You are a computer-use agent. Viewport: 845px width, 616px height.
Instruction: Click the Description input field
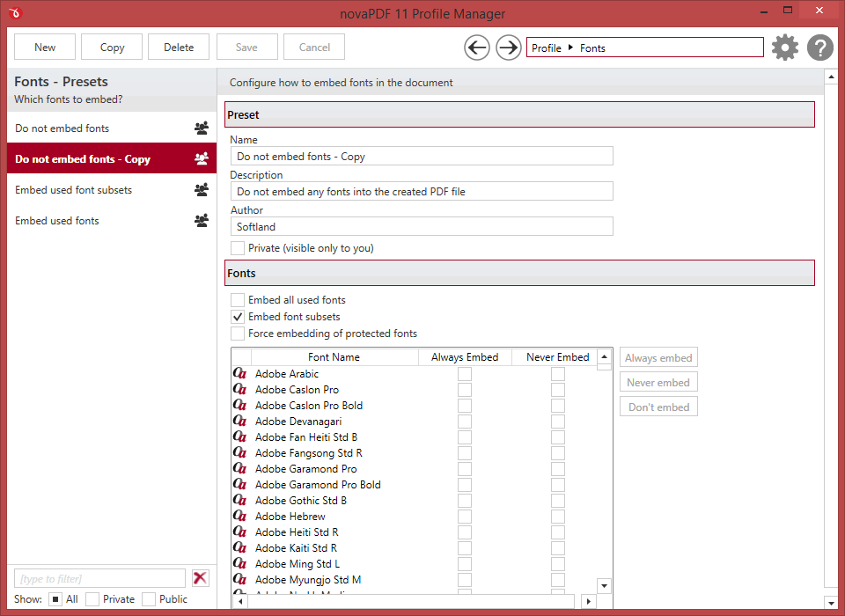click(x=422, y=191)
